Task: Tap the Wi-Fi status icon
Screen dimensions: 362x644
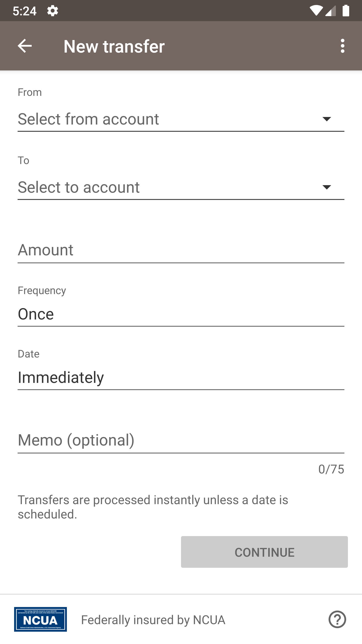Action: [x=316, y=11]
